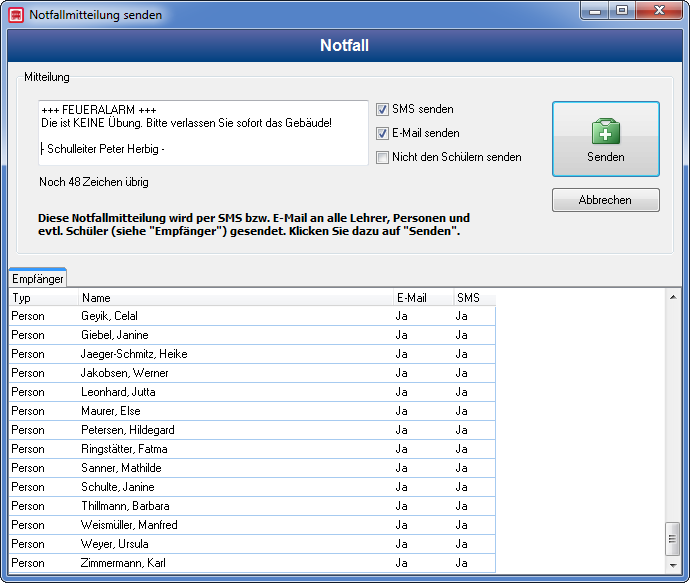Uncheck the SMS senden checkbox
This screenshot has height=583, width=690.
[382, 109]
